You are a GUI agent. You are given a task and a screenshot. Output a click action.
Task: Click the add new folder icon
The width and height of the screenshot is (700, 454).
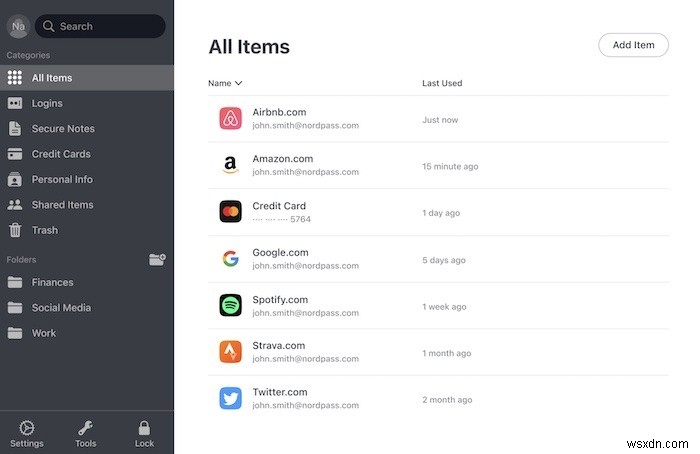pyautogui.click(x=157, y=259)
